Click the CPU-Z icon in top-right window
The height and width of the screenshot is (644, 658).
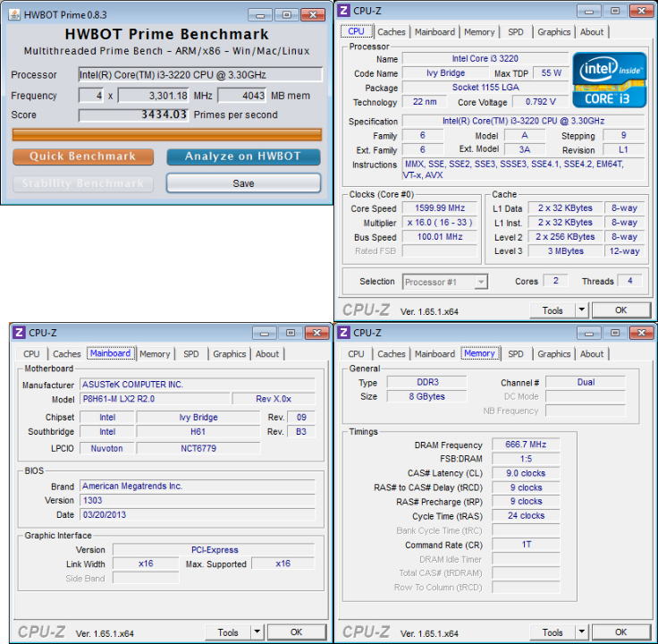(343, 11)
